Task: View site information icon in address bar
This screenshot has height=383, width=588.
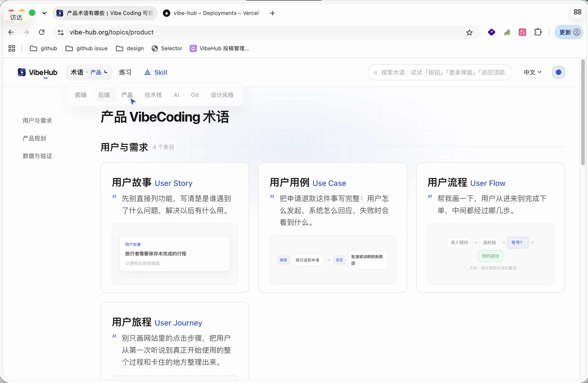Action: (61, 32)
